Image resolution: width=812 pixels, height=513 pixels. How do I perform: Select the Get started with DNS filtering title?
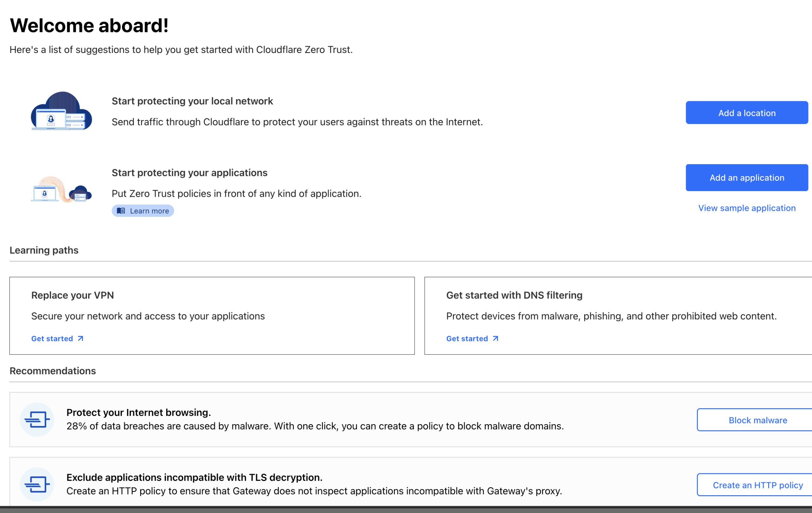[x=514, y=295]
